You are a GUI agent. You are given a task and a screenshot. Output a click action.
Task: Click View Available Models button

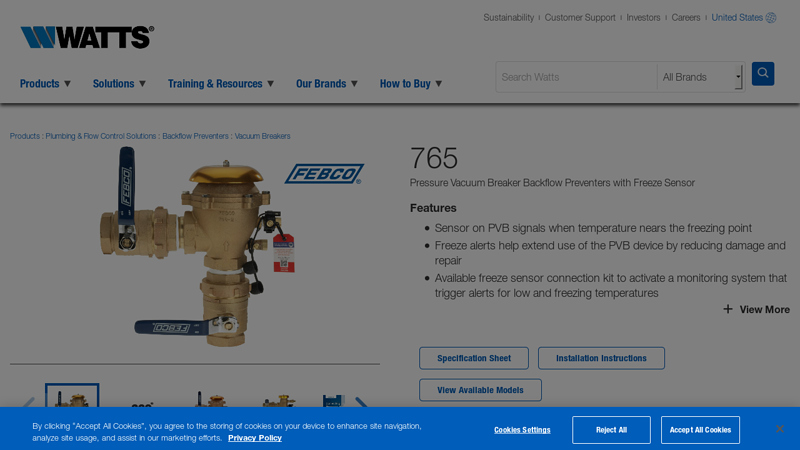480,390
